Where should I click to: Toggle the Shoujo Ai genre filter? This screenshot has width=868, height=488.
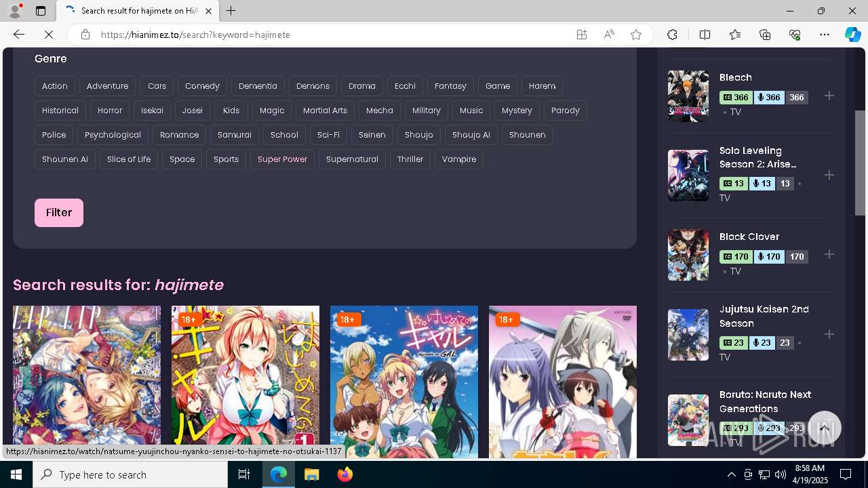tap(471, 135)
